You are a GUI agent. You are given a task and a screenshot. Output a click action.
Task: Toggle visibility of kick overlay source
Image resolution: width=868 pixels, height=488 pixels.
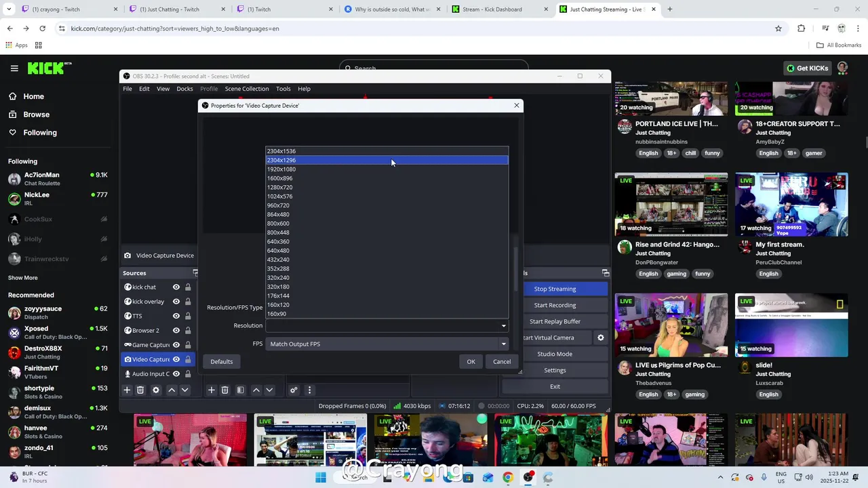tap(176, 302)
